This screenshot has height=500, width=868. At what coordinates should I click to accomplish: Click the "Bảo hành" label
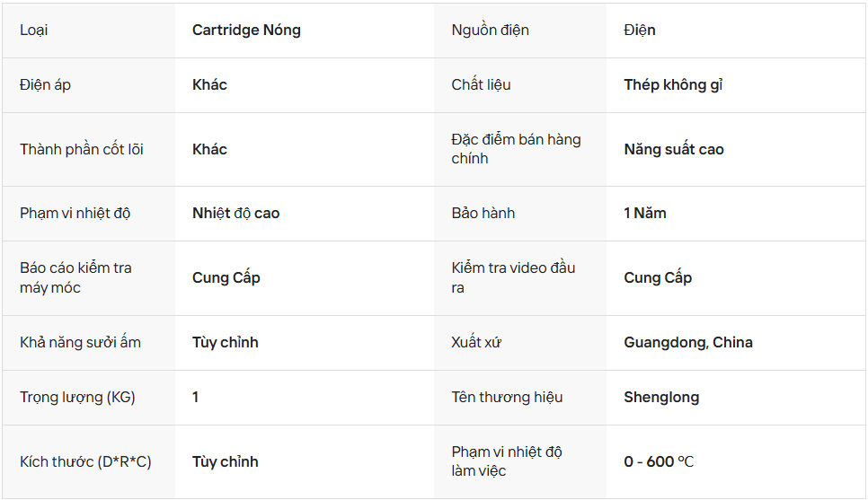pyautogui.click(x=483, y=214)
